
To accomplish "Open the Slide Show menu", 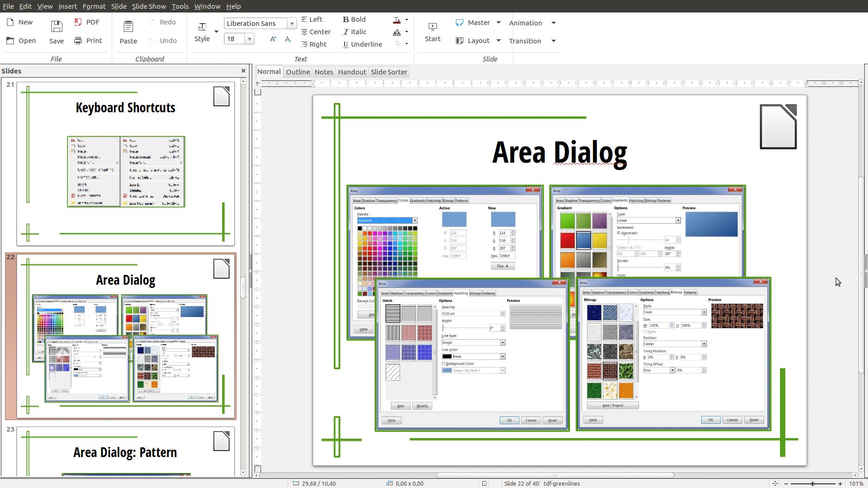I will pyautogui.click(x=149, y=6).
